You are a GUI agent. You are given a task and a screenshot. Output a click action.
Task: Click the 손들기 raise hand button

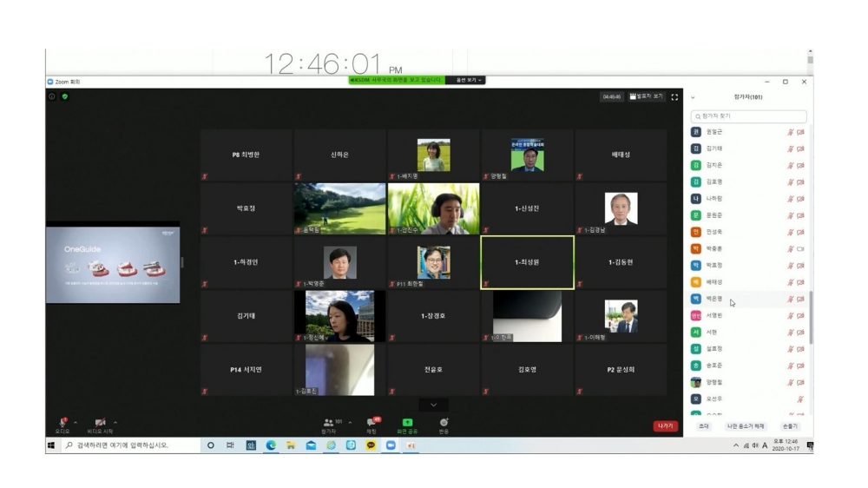(x=790, y=426)
